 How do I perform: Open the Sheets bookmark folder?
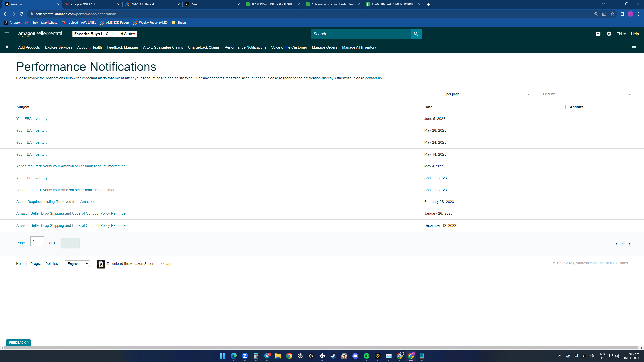(179, 23)
